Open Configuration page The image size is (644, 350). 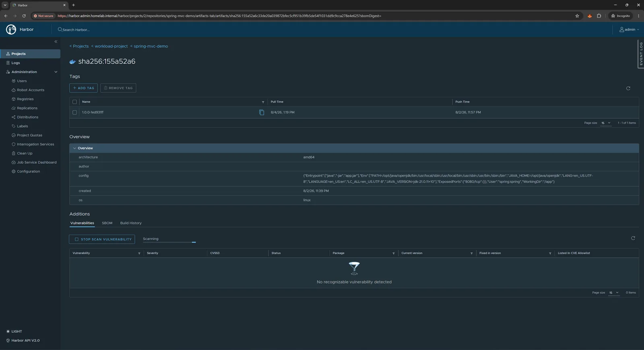point(28,171)
